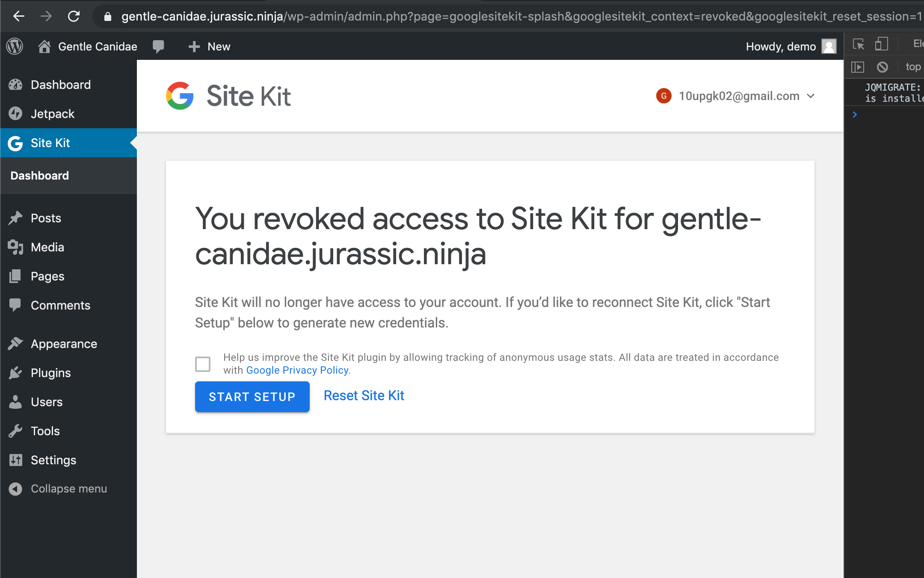
Task: Click the Reset Site Kit link
Action: (x=364, y=395)
